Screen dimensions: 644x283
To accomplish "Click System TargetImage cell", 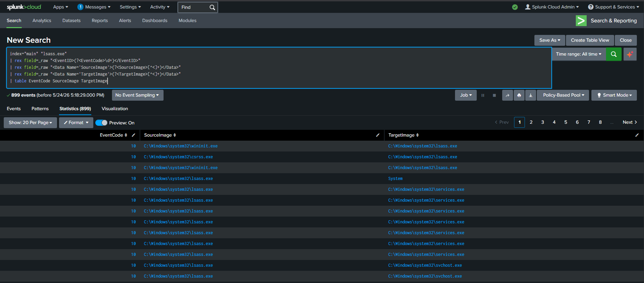I will pyautogui.click(x=395, y=179).
